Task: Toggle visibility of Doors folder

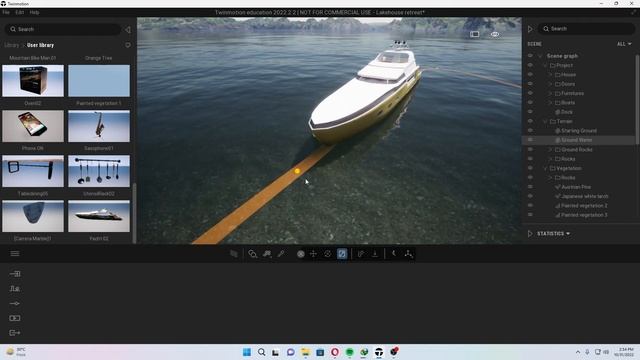Action: 530,84
